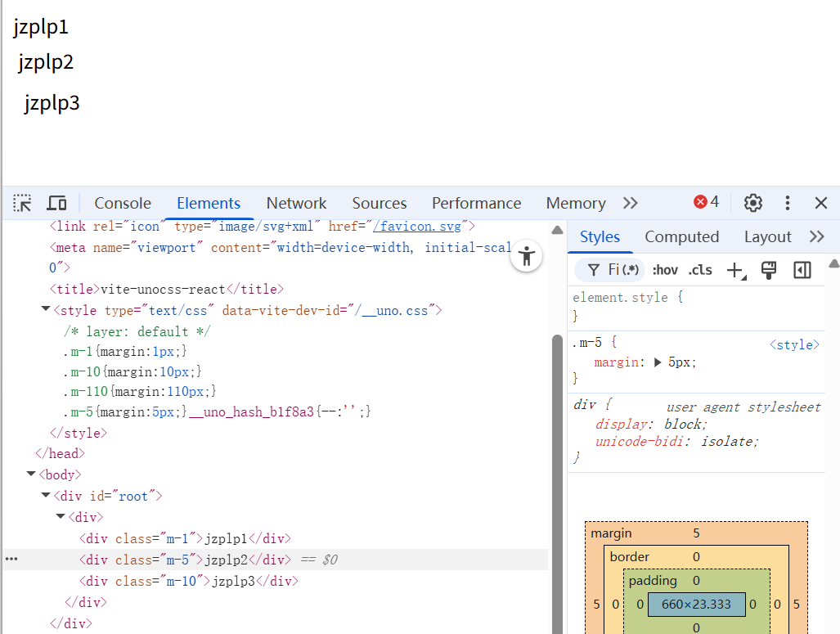Toggle the rendering emulations paintbrush icon
This screenshot has width=840, height=634.
pyautogui.click(x=769, y=270)
